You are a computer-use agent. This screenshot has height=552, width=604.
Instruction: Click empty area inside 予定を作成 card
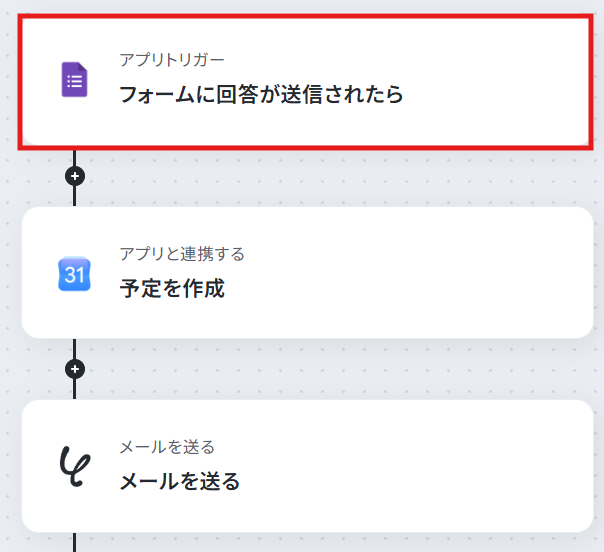424,273
